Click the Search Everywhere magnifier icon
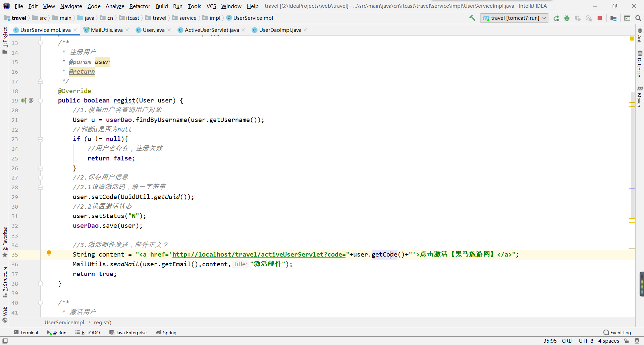Image resolution: width=644 pixels, height=345 pixels. 638,18
